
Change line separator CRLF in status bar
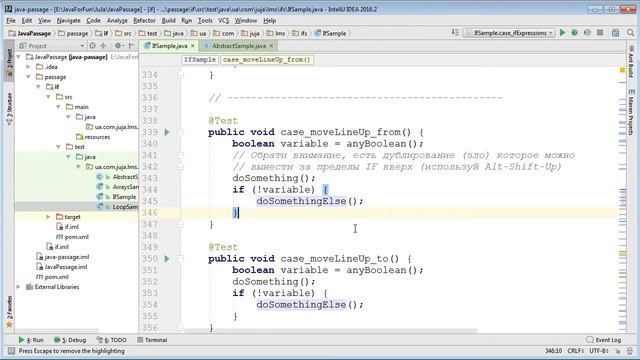click(576, 351)
